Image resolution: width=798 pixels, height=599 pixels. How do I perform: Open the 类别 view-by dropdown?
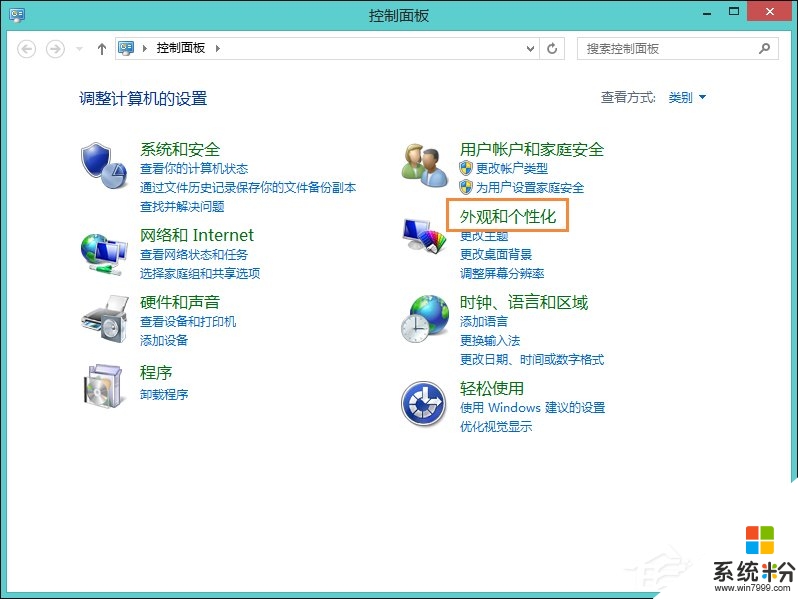coord(687,97)
